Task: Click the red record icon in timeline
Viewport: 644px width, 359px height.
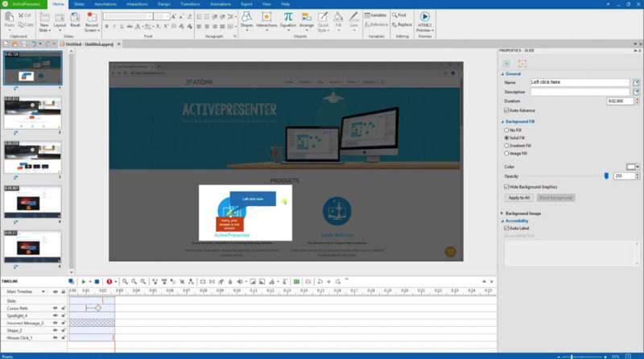Action: coord(109,282)
